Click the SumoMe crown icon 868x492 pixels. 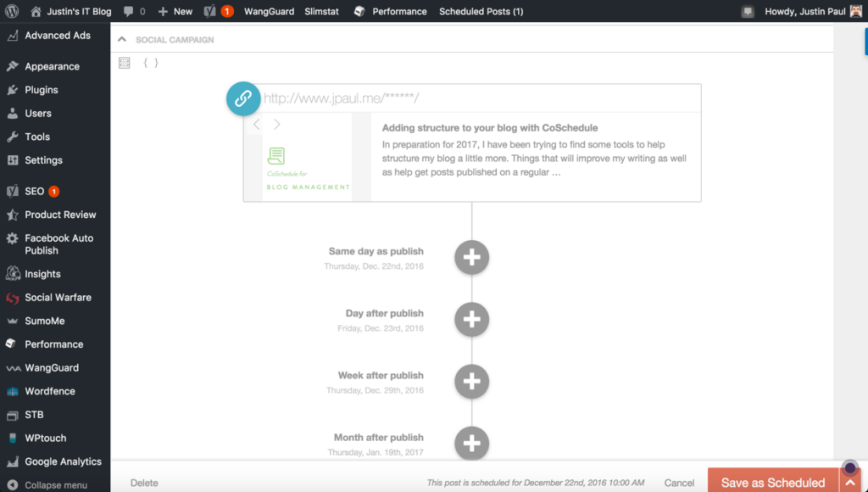[12, 321]
